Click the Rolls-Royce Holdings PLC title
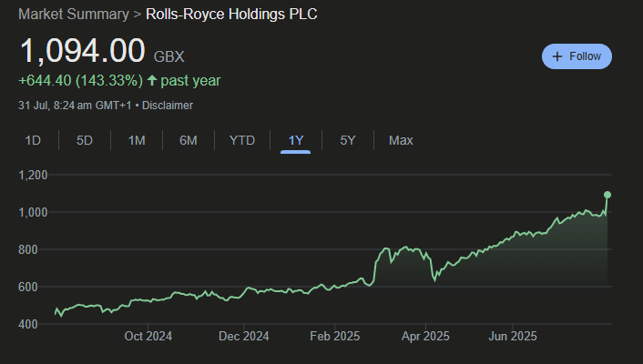The width and height of the screenshot is (643, 364). tap(232, 15)
